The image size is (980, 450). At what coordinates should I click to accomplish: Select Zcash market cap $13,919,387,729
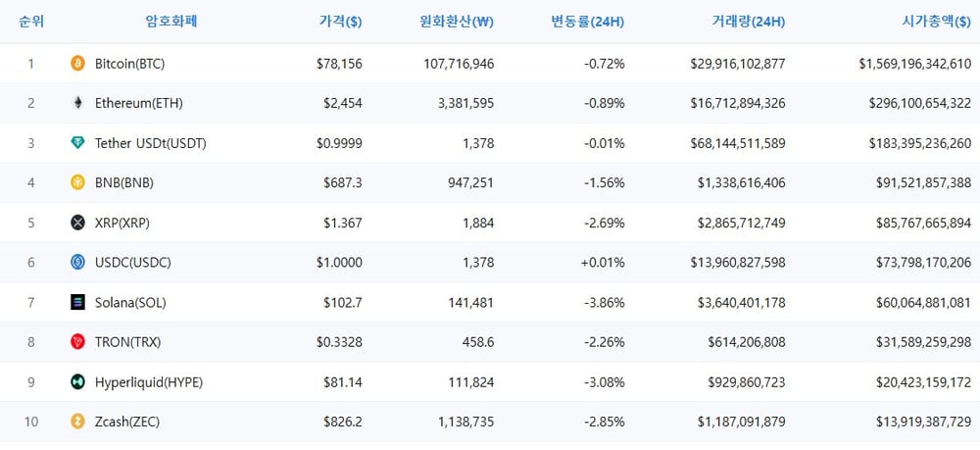pos(924,423)
